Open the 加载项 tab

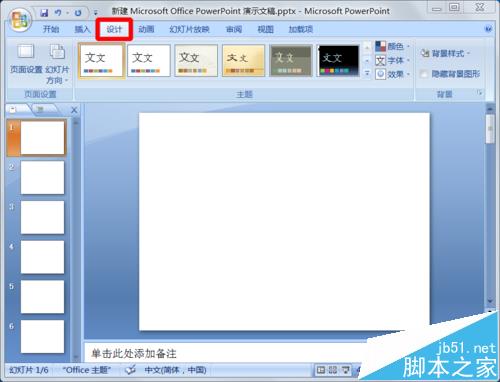tap(301, 29)
